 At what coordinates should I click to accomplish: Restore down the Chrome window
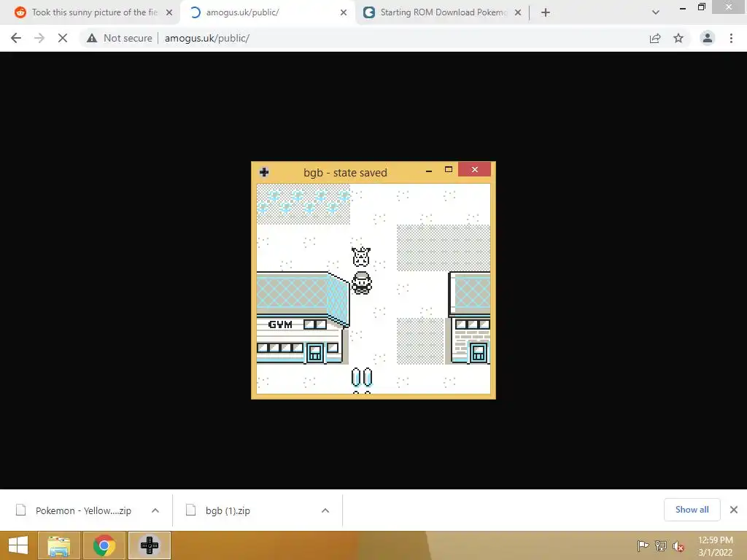click(x=701, y=7)
